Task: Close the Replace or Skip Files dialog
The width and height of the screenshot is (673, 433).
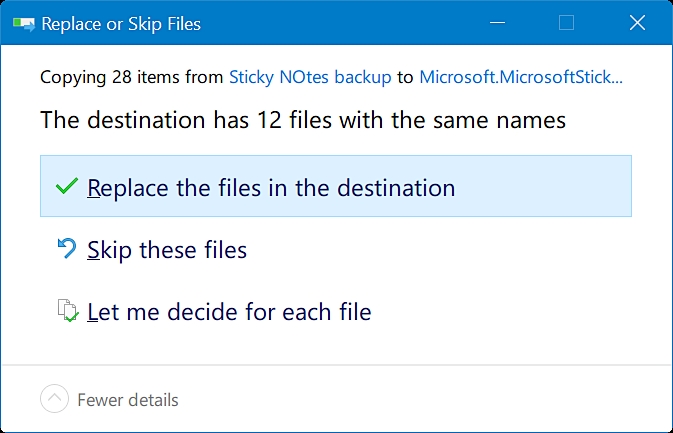Action: [636, 23]
